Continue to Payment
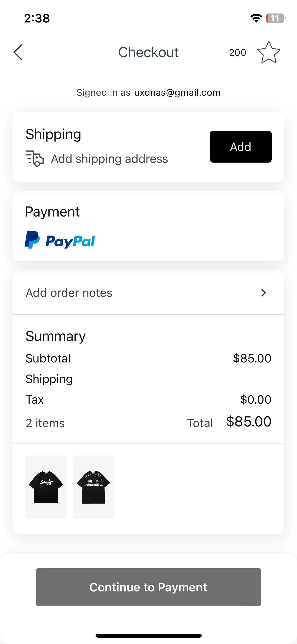Screen dimensions: 297x644 [x=148, y=587]
